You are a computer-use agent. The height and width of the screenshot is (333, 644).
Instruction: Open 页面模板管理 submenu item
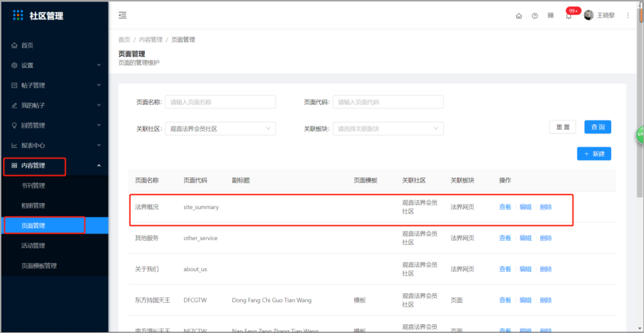[55, 266]
